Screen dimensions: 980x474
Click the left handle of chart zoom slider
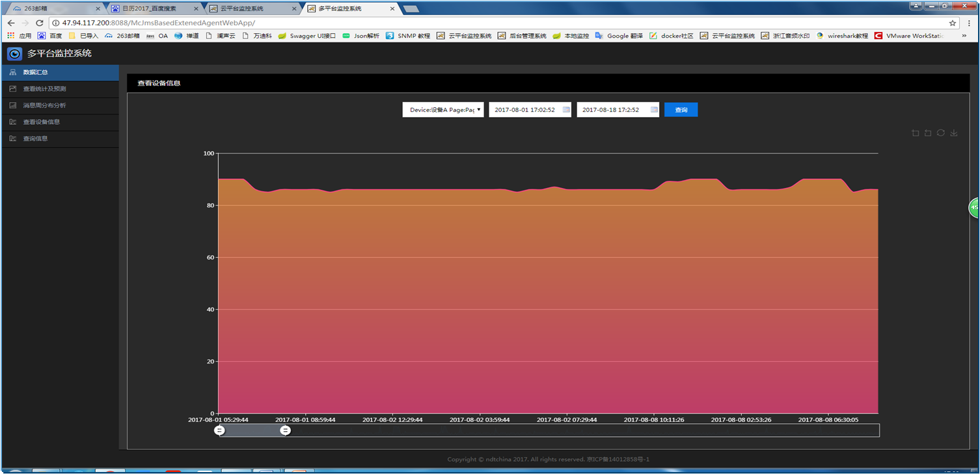[x=220, y=430]
